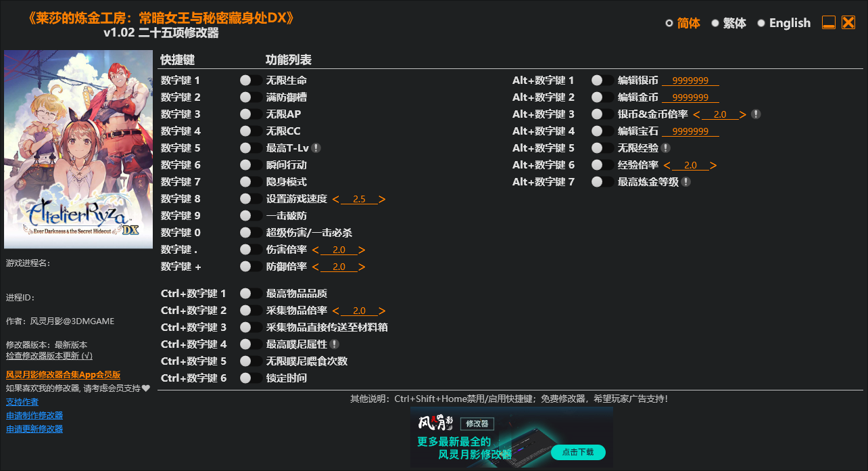Increase 设置游戏速度 using the right arrow
868x471 pixels.
(x=381, y=198)
